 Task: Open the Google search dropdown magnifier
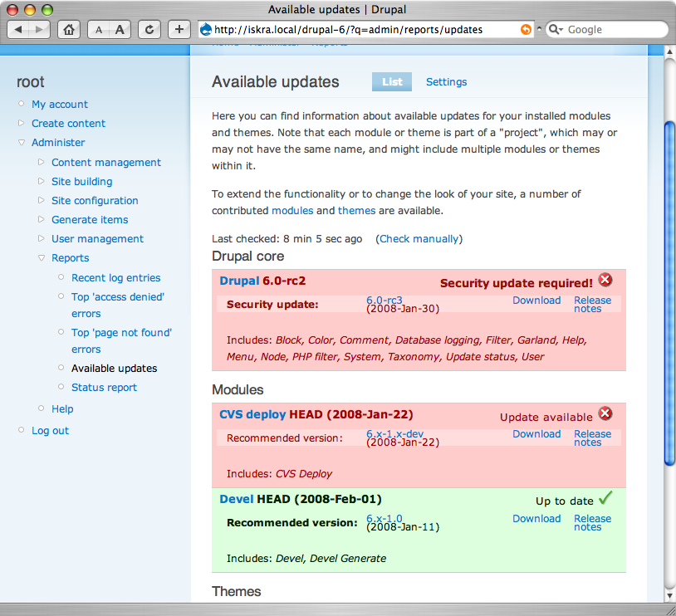(556, 29)
